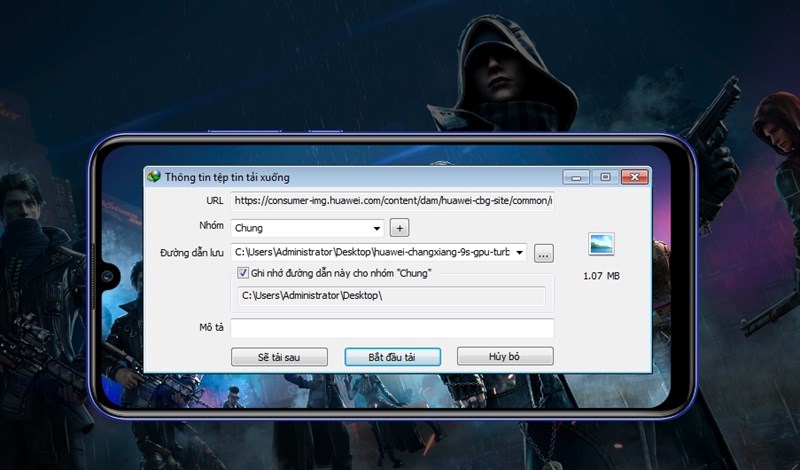Click the "1.07 MB" file size text
The height and width of the screenshot is (470, 800).
(601, 276)
